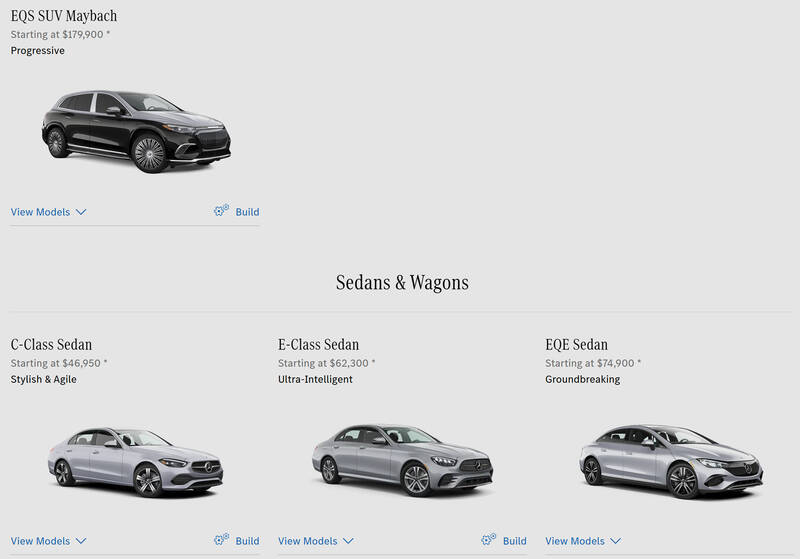Screen dimensions: 800x559
Task: Click Build link for E-Class Sedan
Action: click(515, 541)
